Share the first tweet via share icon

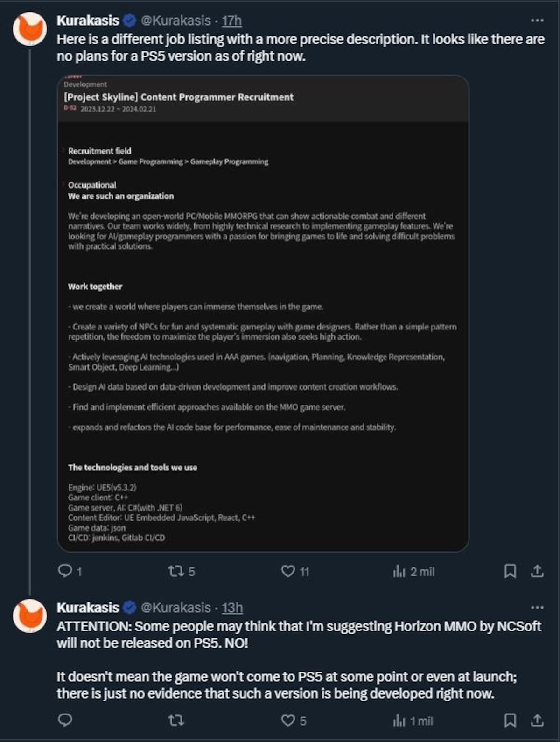tap(537, 571)
